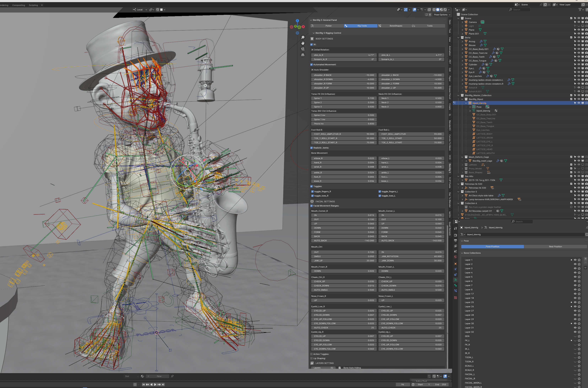
Task: Open the Bone properties tab
Action: tap(455, 285)
